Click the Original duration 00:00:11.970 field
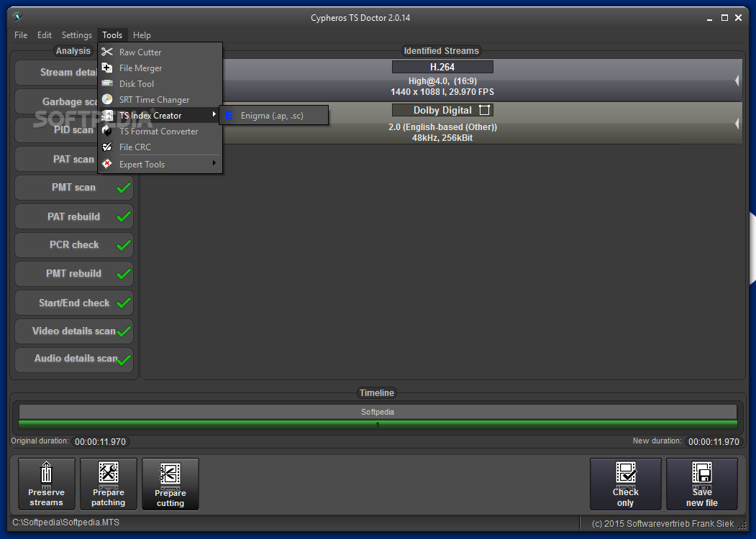The image size is (756, 539). point(100,442)
